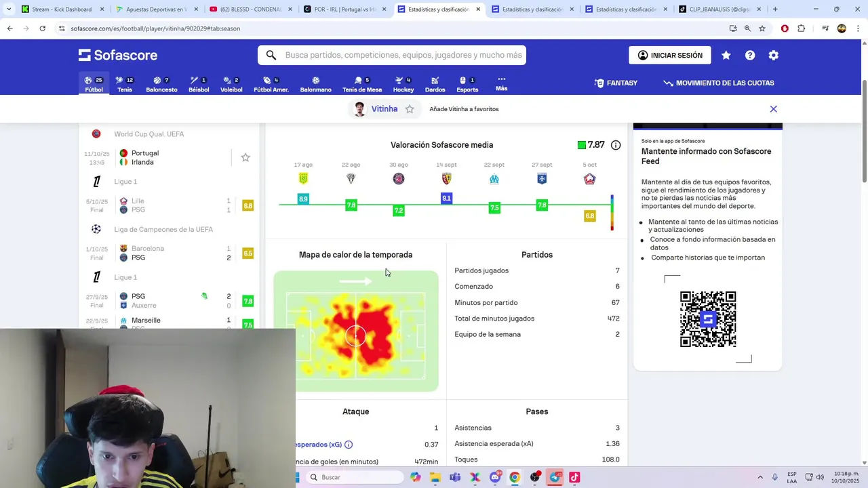Viewport: 868px width, 488px height.
Task: Click the 6.8 rating marker on 5 oct
Action: pyautogui.click(x=589, y=216)
